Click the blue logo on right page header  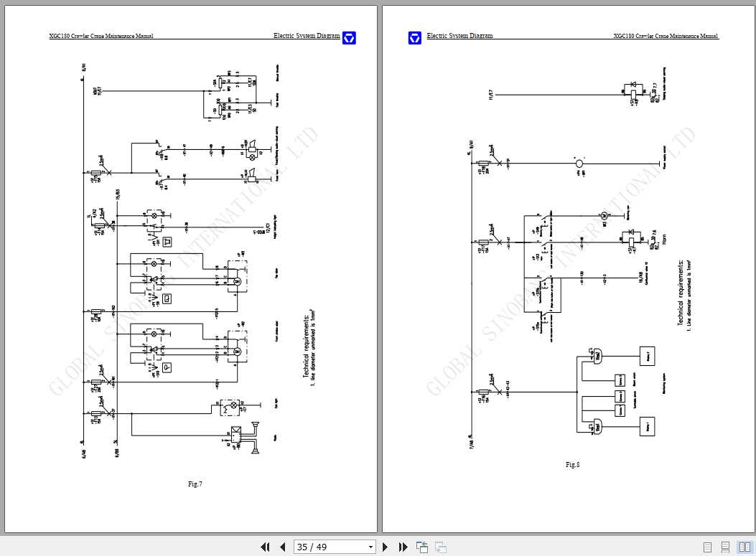click(x=415, y=37)
